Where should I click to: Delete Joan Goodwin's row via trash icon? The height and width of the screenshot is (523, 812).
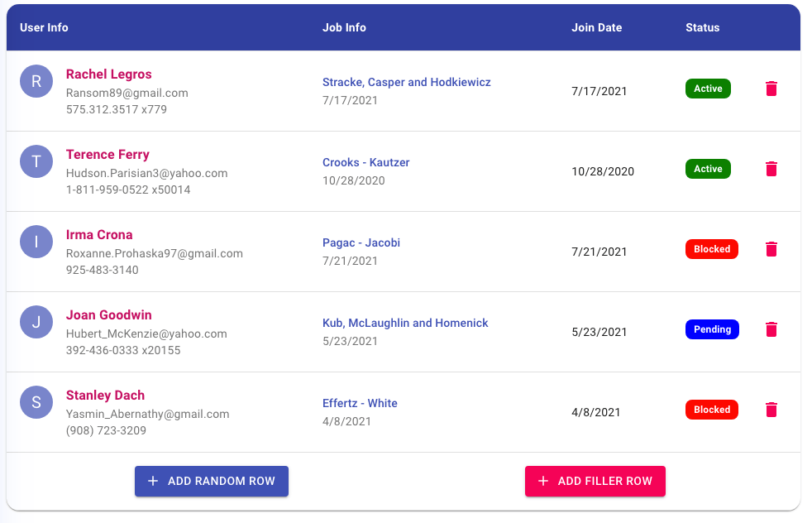coord(771,329)
